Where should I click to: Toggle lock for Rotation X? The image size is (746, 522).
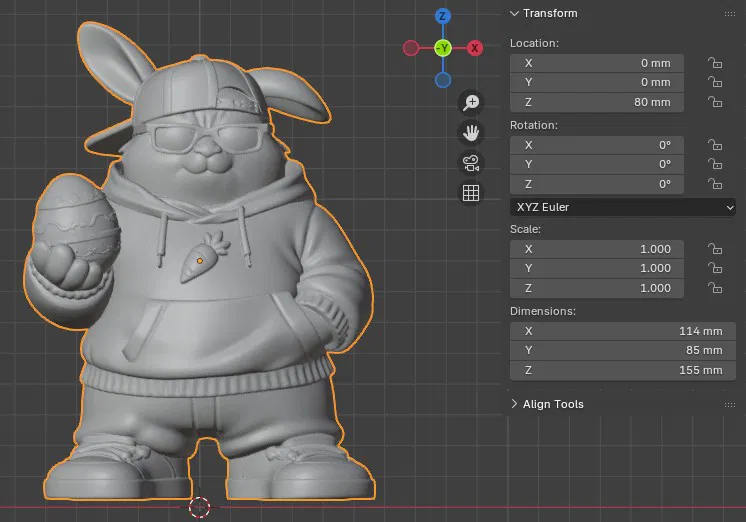point(715,145)
